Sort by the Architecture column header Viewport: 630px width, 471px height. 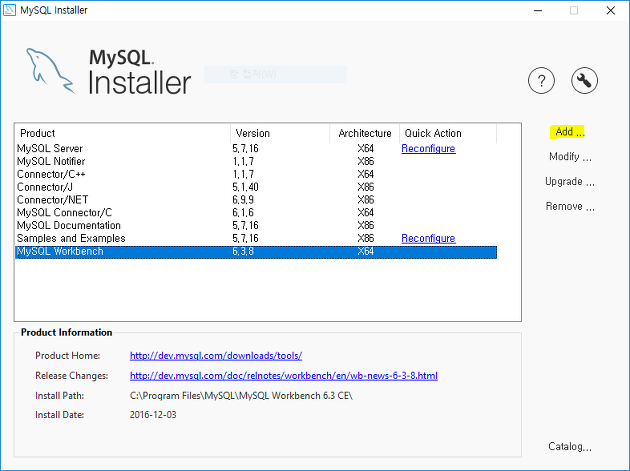coord(364,133)
